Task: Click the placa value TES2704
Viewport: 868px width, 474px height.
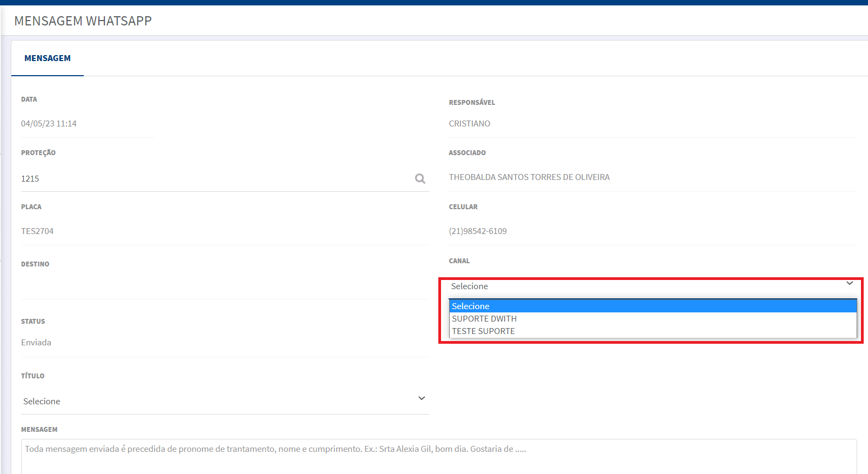Action: (x=37, y=231)
